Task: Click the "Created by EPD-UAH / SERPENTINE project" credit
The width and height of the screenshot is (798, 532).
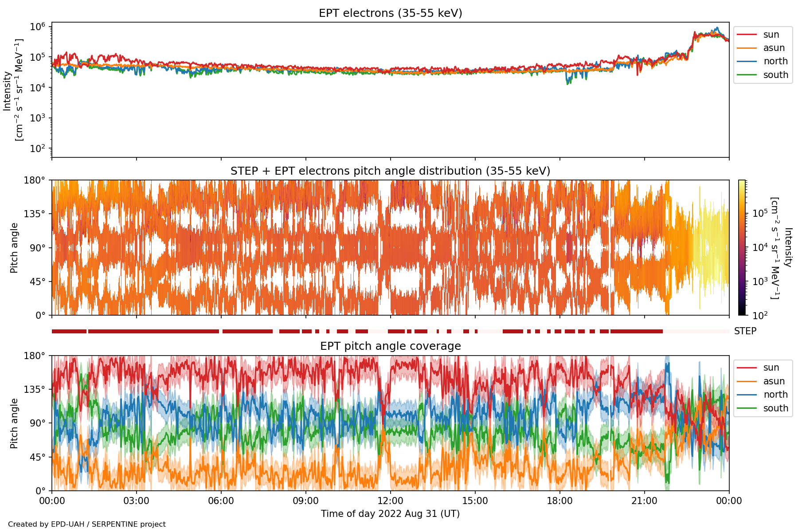Action: click(87, 524)
